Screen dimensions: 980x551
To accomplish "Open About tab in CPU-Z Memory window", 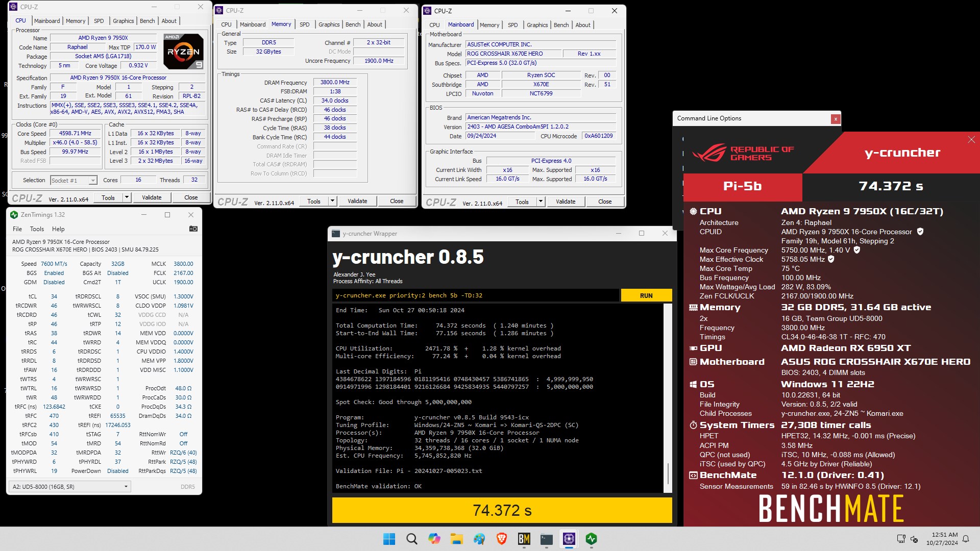I will coord(375,24).
